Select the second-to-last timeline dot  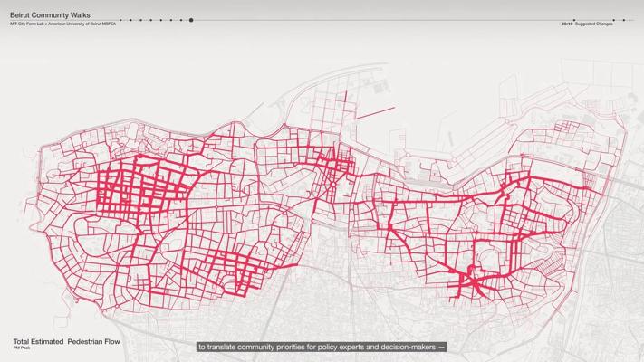pyautogui.click(x=613, y=20)
